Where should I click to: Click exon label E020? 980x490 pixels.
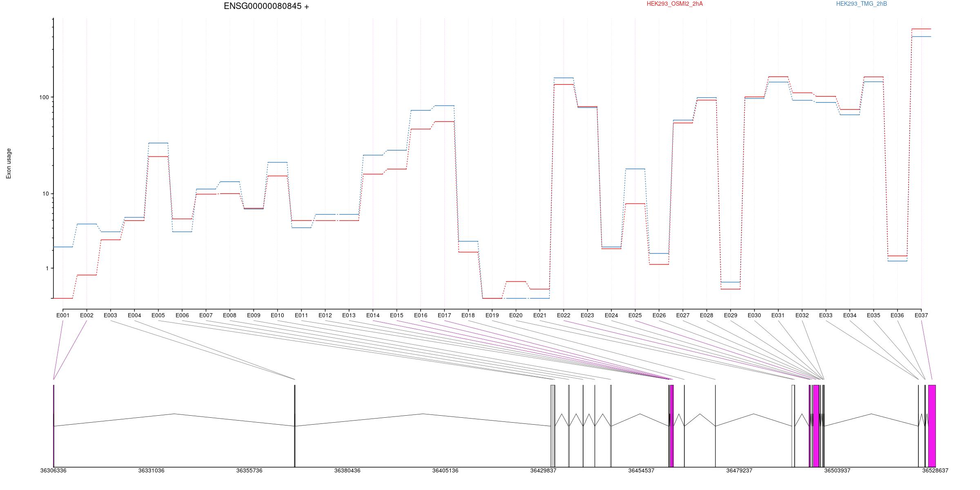(x=516, y=315)
